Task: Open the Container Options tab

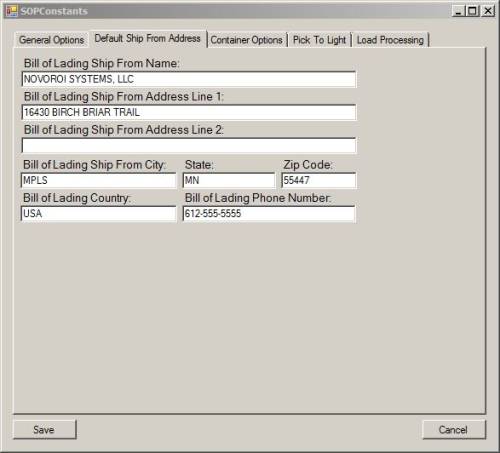Action: [247, 40]
